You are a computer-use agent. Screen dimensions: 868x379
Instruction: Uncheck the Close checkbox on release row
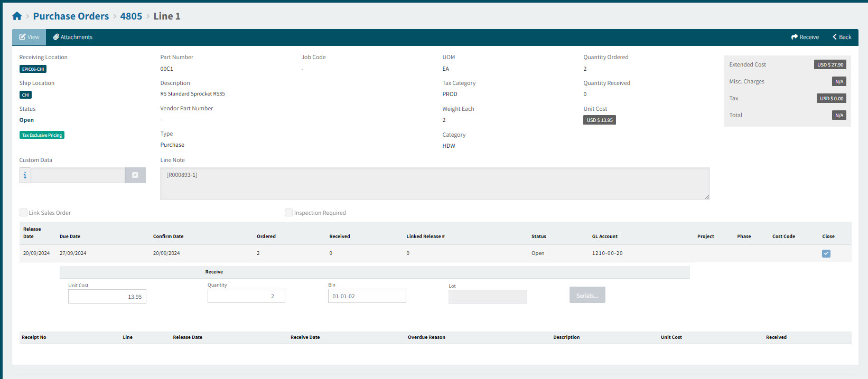point(826,253)
